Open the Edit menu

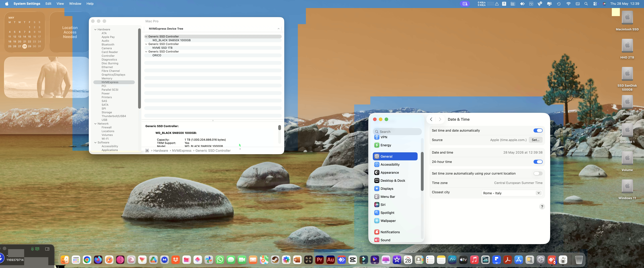(48, 4)
